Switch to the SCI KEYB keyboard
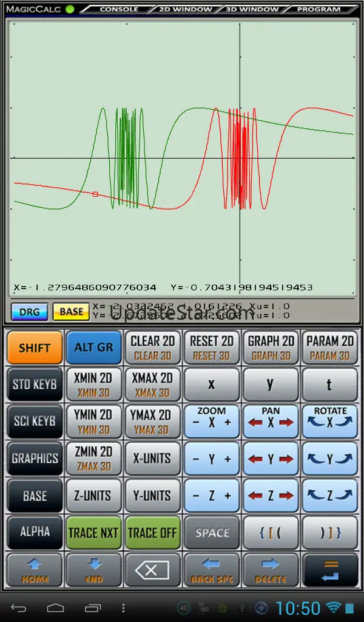The width and height of the screenshot is (364, 622). [x=35, y=422]
